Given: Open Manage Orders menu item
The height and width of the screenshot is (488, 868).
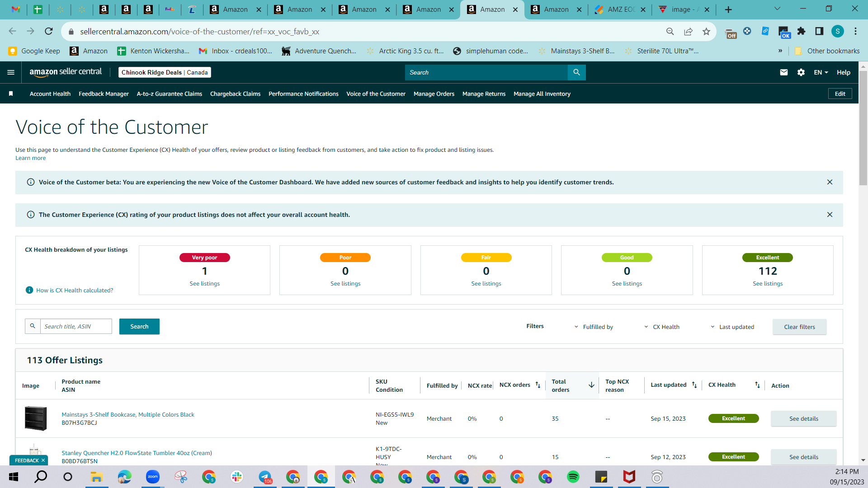Looking at the screenshot, I should pyautogui.click(x=434, y=94).
